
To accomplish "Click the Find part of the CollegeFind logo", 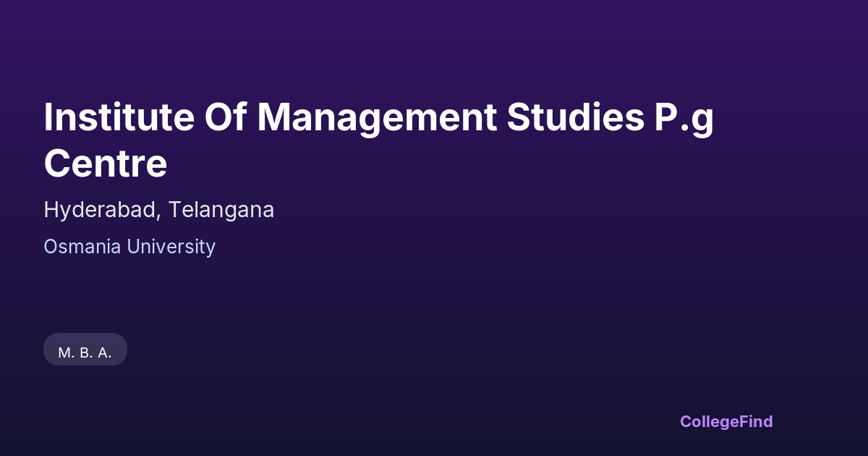I will [x=757, y=421].
